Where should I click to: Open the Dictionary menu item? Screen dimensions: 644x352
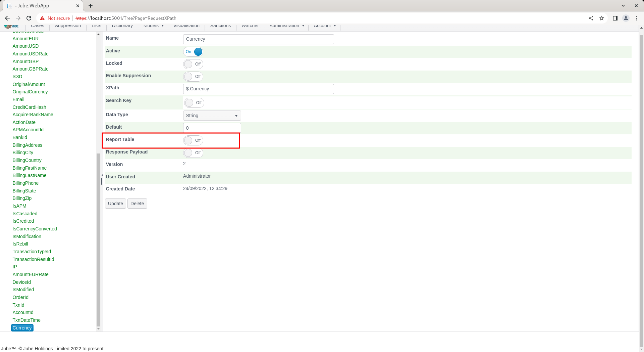(122, 26)
